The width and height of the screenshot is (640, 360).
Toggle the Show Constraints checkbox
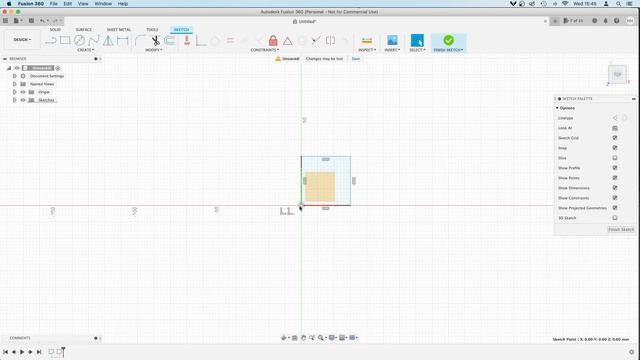[615, 198]
